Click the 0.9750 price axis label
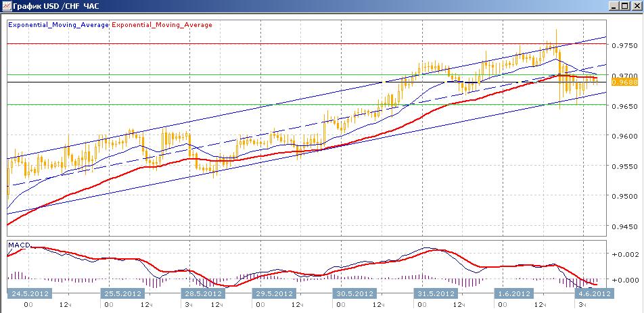This screenshot has width=644, height=313. (624, 46)
